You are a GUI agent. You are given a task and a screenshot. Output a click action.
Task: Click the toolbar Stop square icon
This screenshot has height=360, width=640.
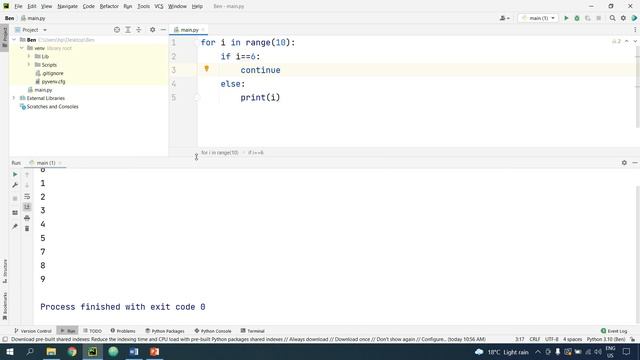pos(598,18)
